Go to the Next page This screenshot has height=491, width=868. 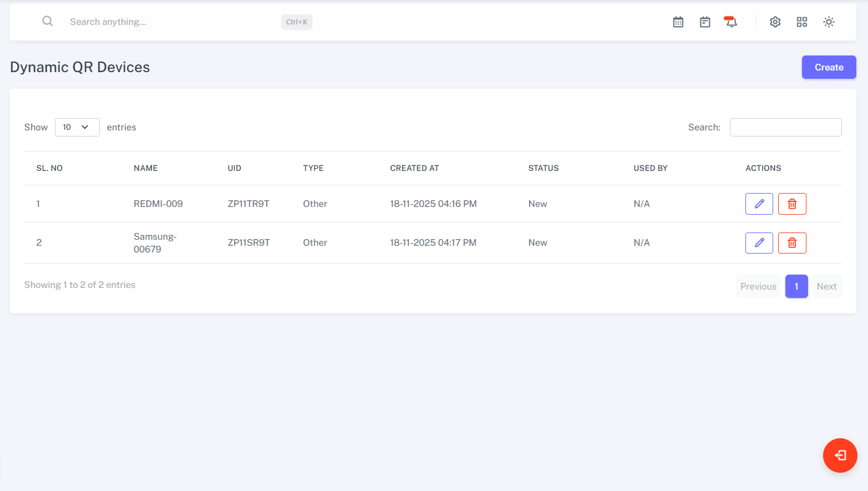tap(826, 286)
